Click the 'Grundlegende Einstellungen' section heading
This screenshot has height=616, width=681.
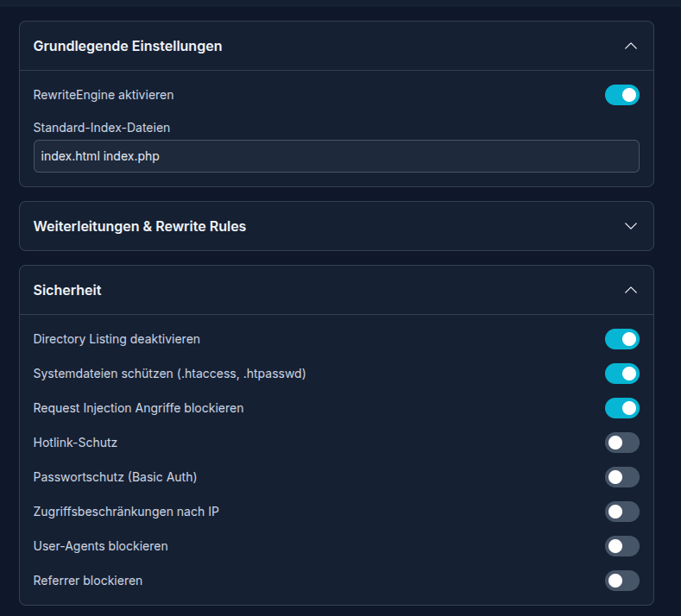[x=128, y=46]
